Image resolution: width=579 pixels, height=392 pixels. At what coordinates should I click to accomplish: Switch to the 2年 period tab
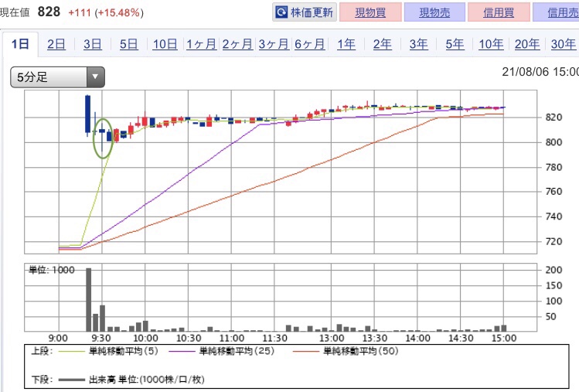(x=382, y=44)
